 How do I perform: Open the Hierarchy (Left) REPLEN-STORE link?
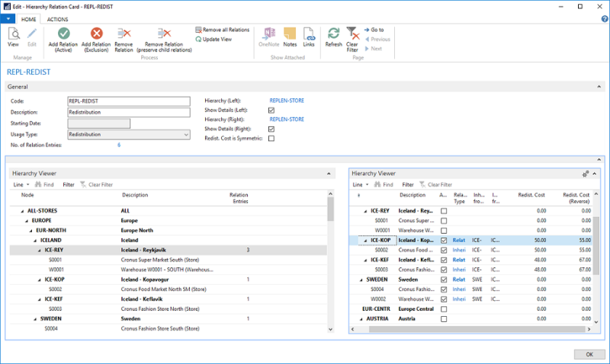coord(287,101)
